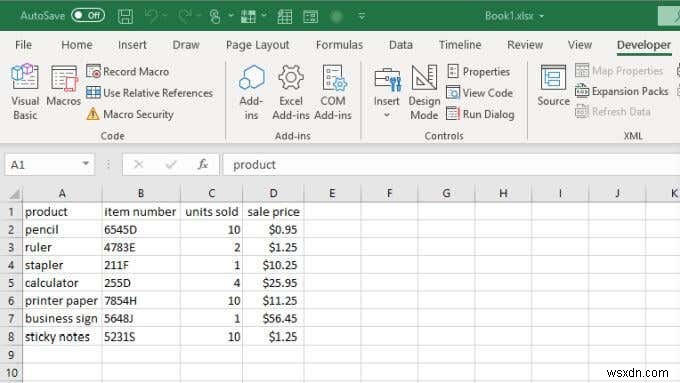The image size is (680, 383).
Task: Click the Cancel X in formula bar
Action: point(138,164)
